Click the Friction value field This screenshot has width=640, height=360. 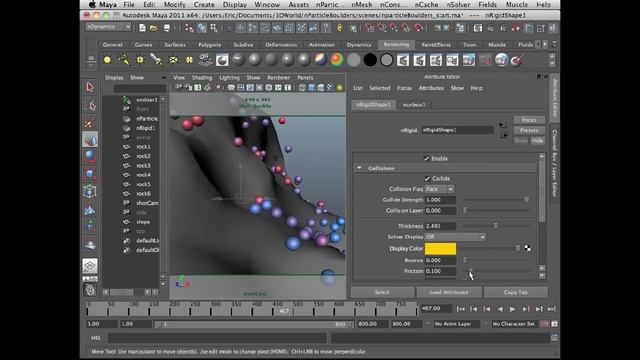click(440, 271)
